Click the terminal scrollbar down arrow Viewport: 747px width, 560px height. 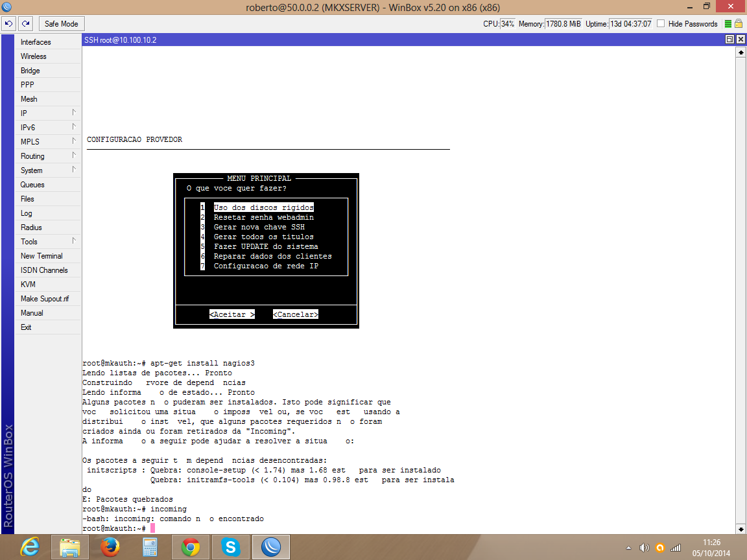(x=741, y=529)
